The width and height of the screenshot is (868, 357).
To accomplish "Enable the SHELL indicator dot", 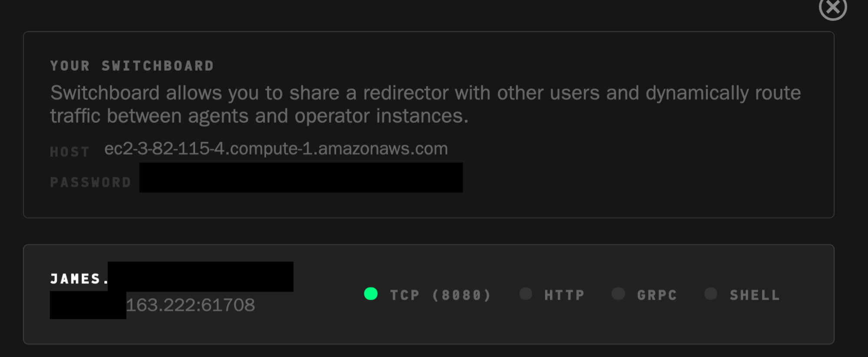I will click(710, 294).
